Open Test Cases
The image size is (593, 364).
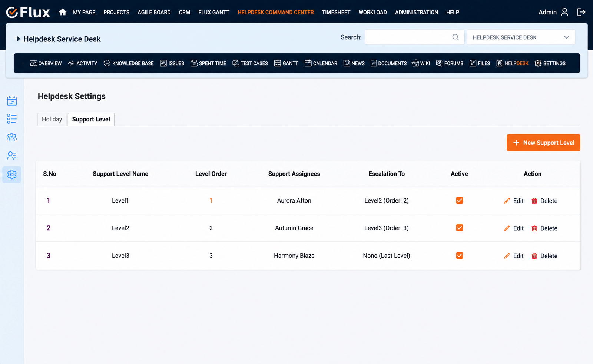[250, 63]
